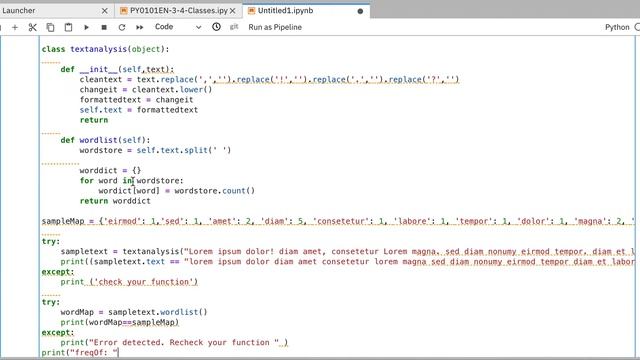Click the sampleMap dictionary line

338,221
